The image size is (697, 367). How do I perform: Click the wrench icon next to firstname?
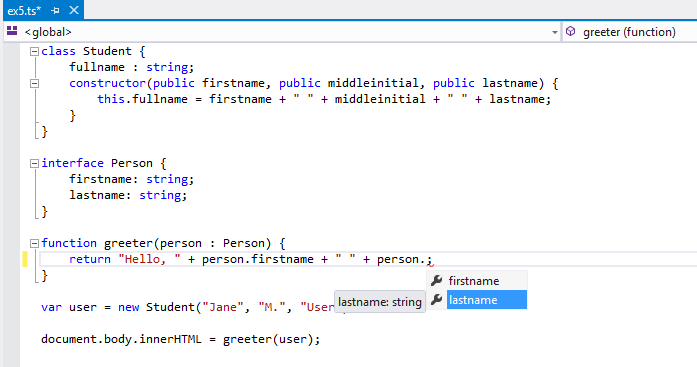[x=437, y=280]
